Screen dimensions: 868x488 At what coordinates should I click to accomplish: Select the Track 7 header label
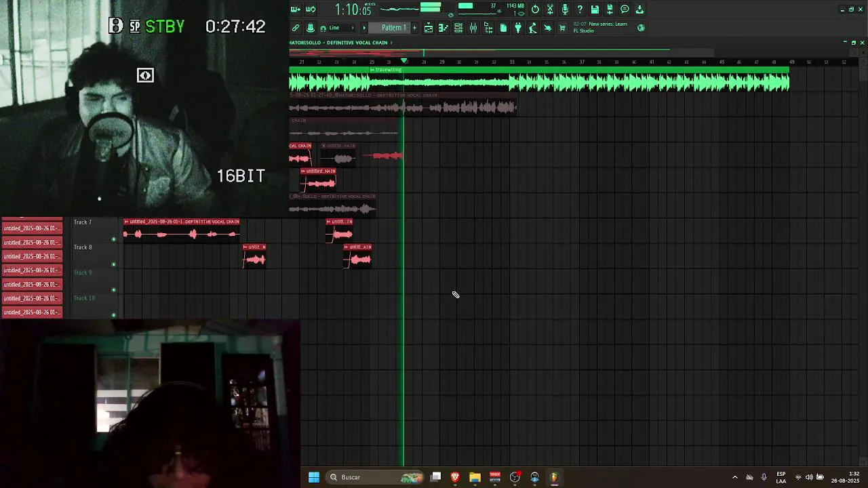click(83, 222)
